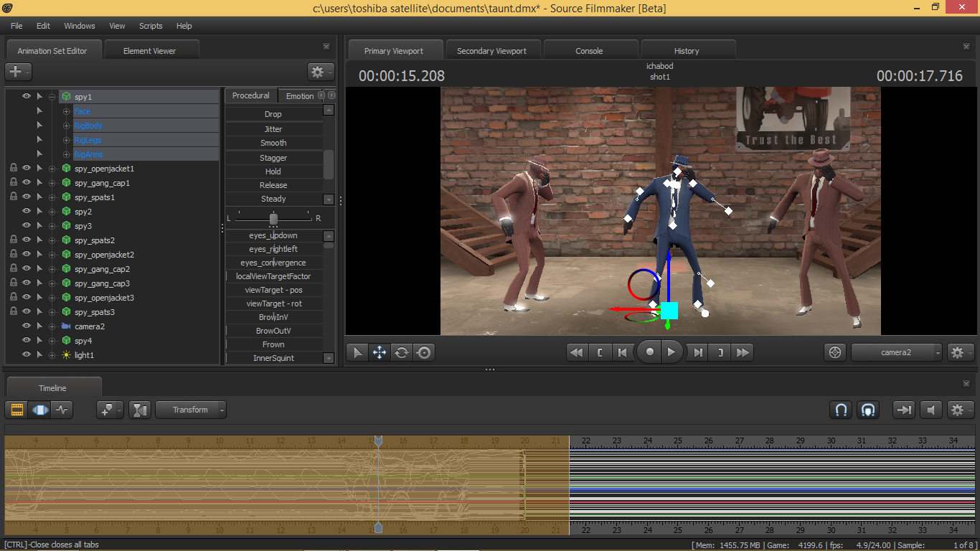Click the Smooth procedural preset
The height and width of the screenshot is (551, 980).
click(273, 143)
